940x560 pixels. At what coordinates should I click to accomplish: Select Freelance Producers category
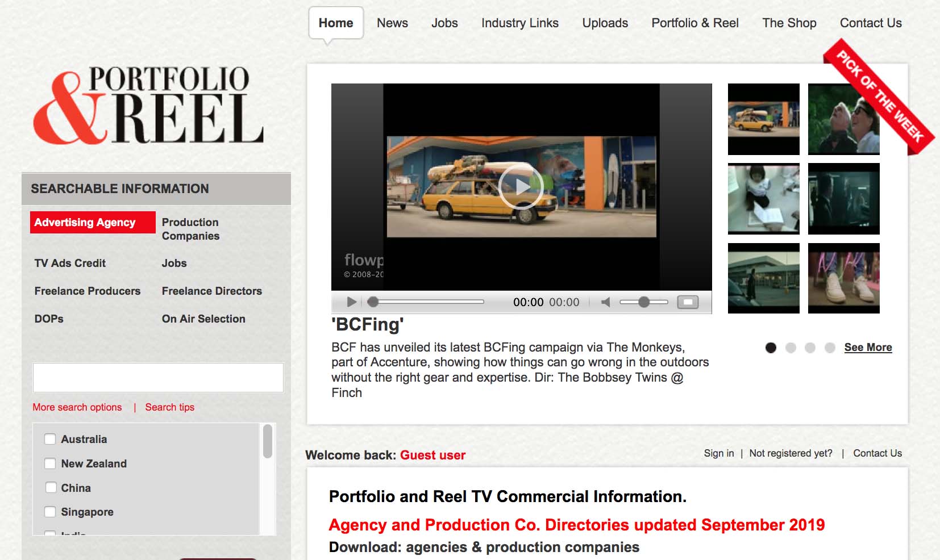click(88, 291)
